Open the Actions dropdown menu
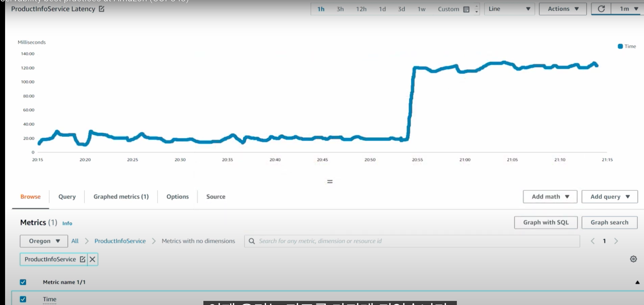The image size is (644, 305). (x=563, y=9)
